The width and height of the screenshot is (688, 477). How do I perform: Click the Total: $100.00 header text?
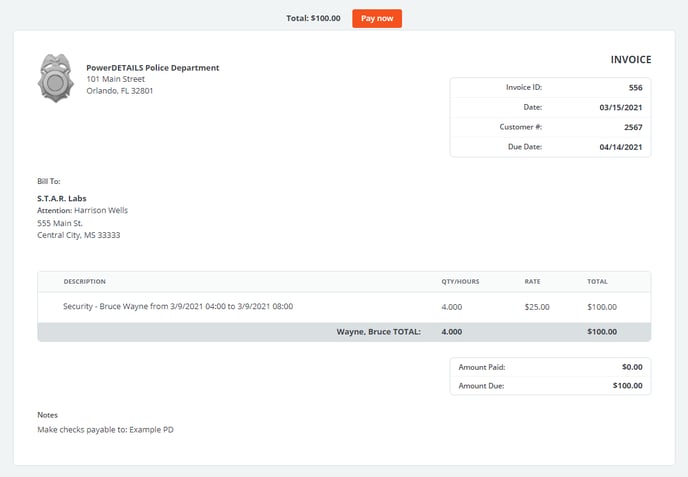pos(313,18)
